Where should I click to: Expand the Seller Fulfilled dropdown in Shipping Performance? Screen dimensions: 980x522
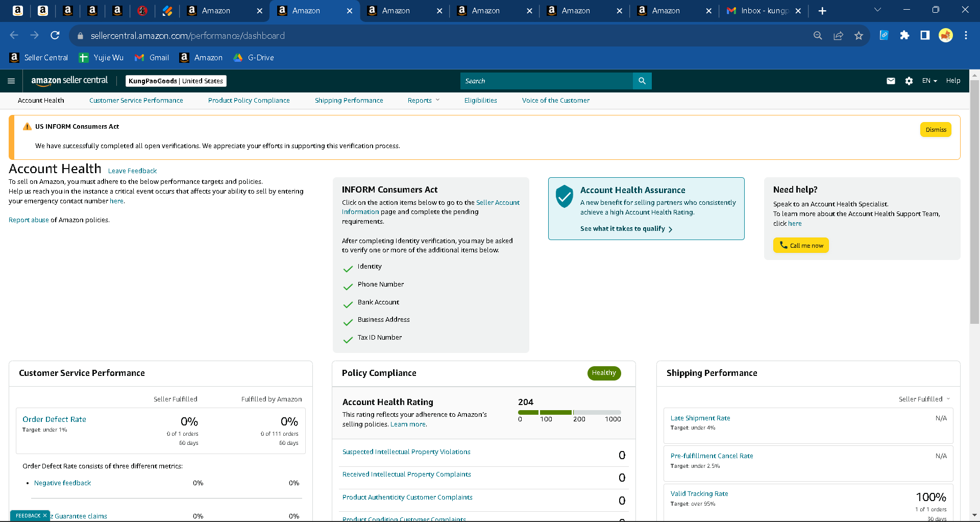pyautogui.click(x=924, y=399)
